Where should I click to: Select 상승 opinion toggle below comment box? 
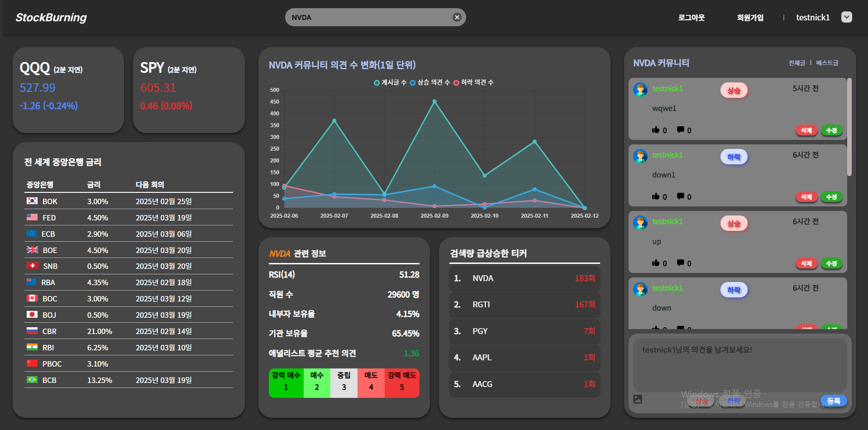[700, 401]
